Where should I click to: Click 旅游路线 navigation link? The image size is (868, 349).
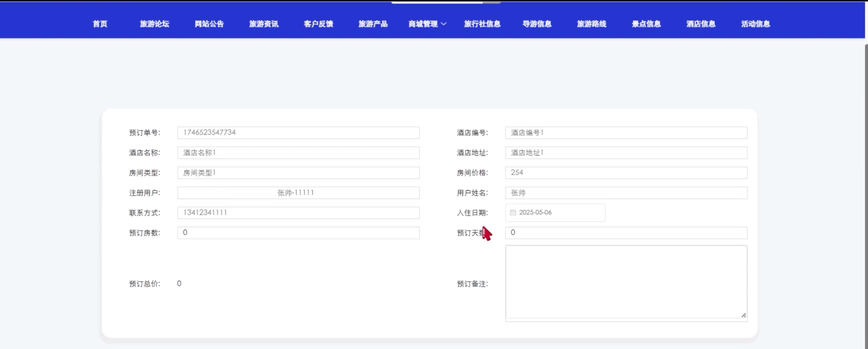(x=591, y=24)
